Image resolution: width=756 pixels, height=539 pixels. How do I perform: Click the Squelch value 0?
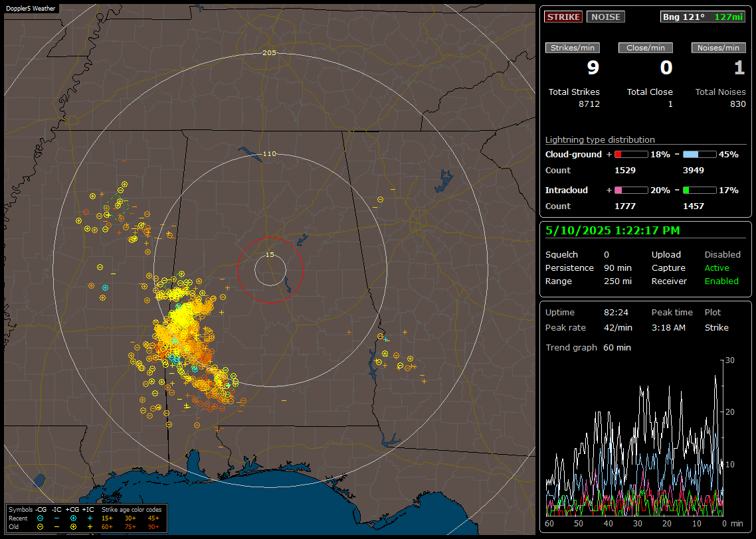click(x=607, y=255)
